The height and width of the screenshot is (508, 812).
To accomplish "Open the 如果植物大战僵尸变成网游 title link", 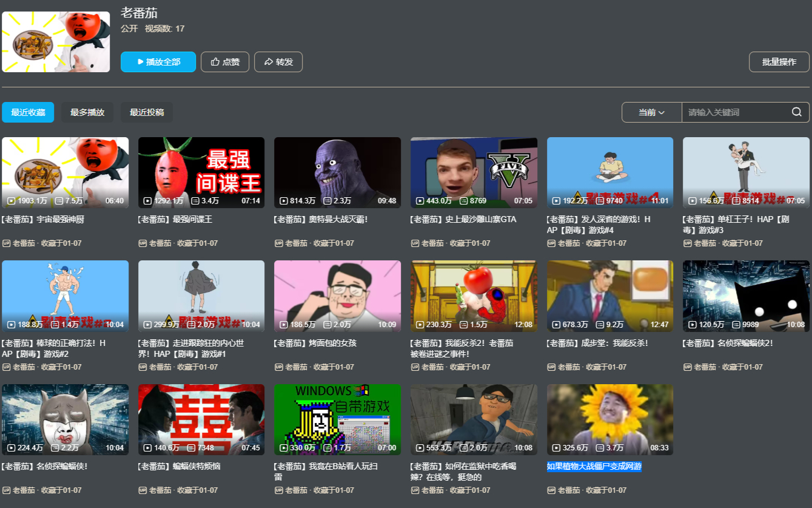I will pos(594,466).
